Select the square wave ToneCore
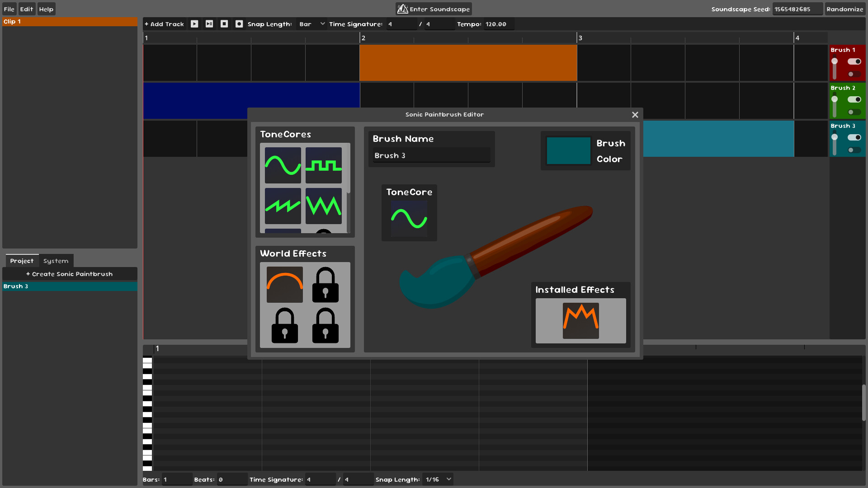Screen dimensions: 868x488 coord(324,165)
